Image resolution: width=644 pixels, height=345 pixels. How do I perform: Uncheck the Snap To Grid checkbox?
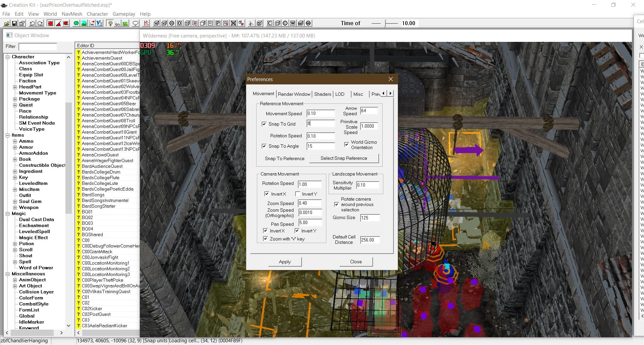pyautogui.click(x=264, y=124)
